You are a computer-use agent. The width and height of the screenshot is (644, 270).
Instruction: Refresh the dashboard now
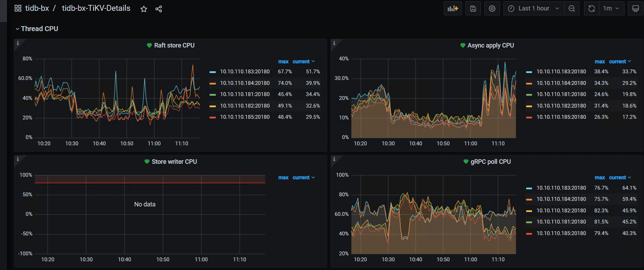coord(591,9)
